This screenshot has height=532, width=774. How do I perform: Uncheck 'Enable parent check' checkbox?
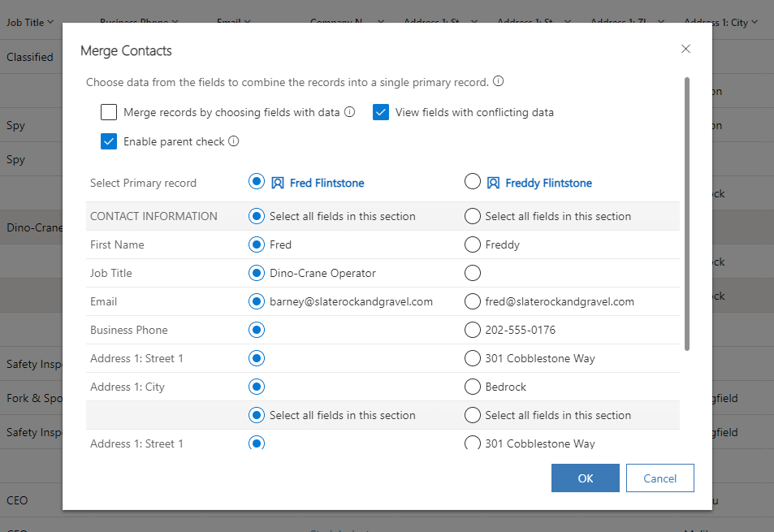[109, 141]
